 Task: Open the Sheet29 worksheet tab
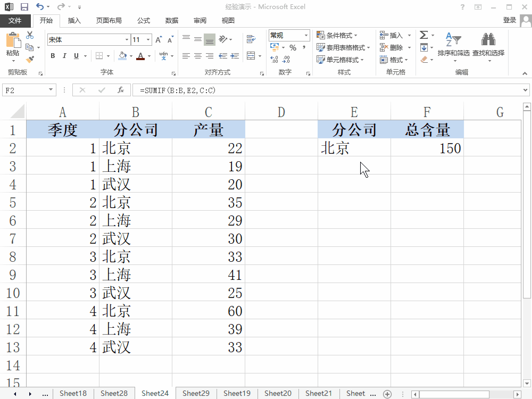196,393
